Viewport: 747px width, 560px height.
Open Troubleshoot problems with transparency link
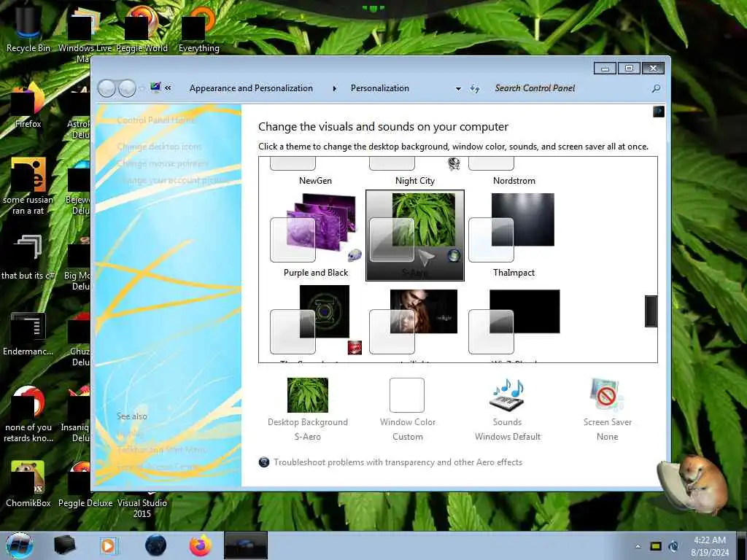click(x=398, y=462)
